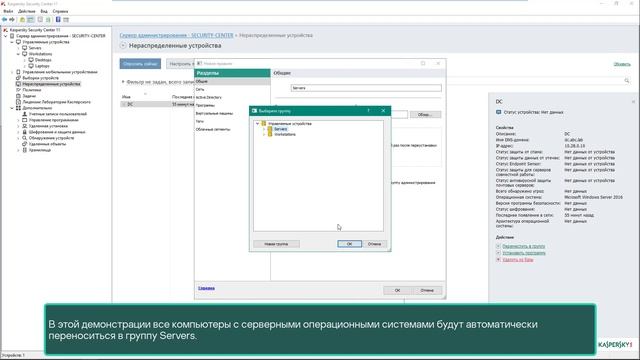
Task: Click the Сервер администрирования breadcrumb link
Action: [176, 36]
